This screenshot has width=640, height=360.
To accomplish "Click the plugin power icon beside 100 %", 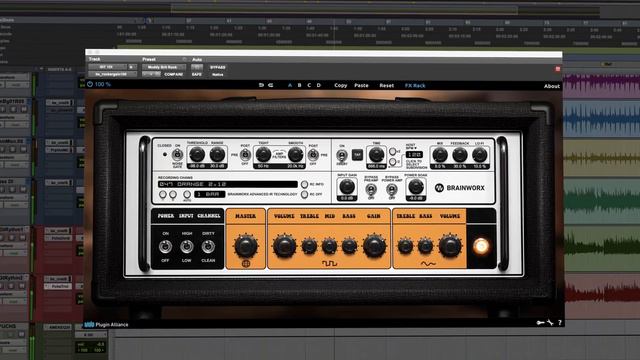I will coord(90,84).
